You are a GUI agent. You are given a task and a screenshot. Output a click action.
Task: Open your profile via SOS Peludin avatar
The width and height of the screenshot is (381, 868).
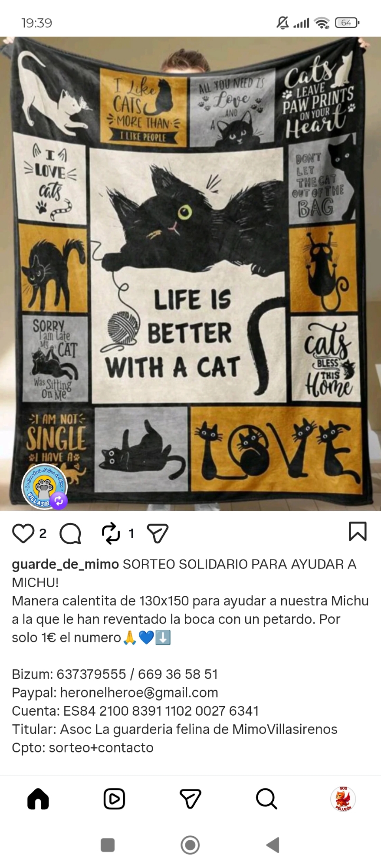point(343,799)
